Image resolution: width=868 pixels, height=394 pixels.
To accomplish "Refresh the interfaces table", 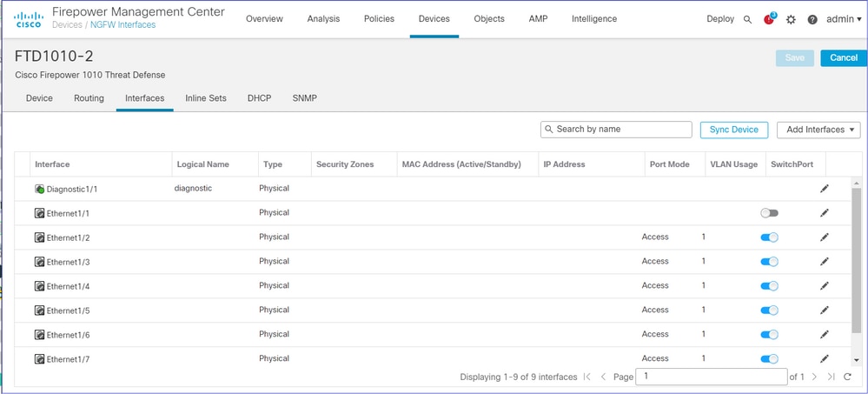I will pyautogui.click(x=847, y=377).
